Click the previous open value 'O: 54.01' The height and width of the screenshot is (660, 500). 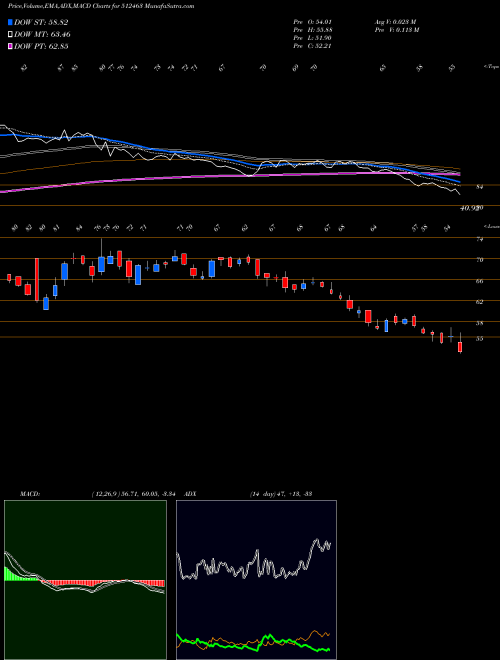[x=322, y=22]
